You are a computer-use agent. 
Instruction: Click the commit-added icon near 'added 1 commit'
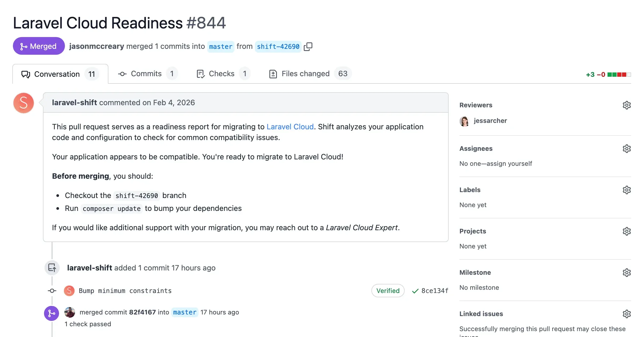pyautogui.click(x=52, y=268)
